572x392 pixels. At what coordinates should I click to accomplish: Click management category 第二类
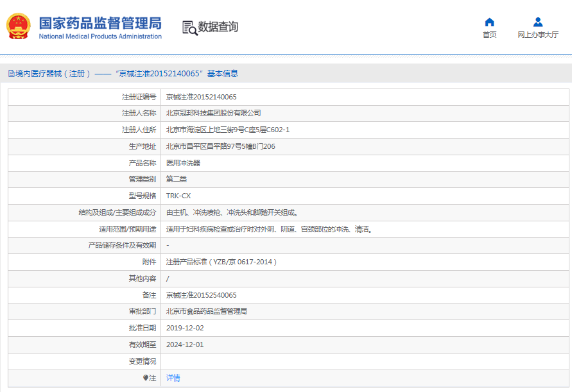click(x=176, y=179)
